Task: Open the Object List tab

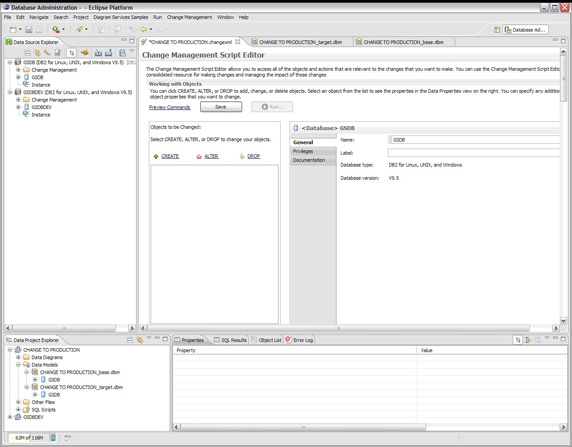Action: 267,340
